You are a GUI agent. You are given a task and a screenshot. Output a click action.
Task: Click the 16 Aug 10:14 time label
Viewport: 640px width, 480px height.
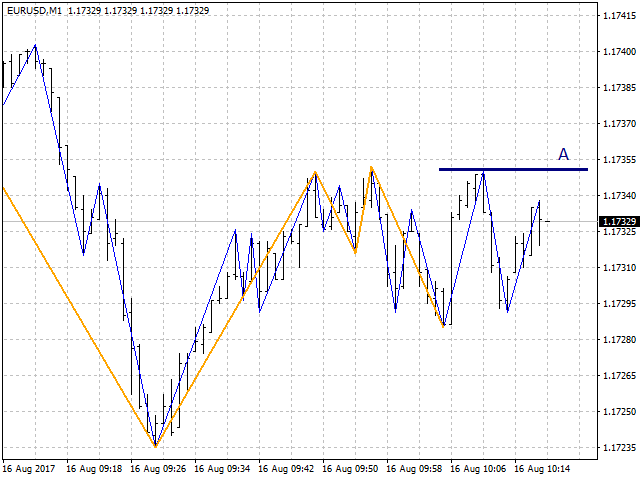(542, 469)
